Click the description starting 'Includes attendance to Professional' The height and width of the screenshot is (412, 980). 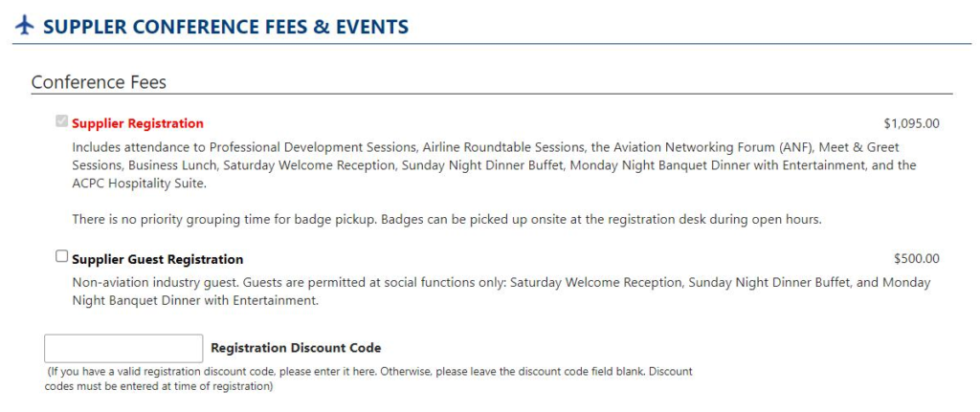495,165
